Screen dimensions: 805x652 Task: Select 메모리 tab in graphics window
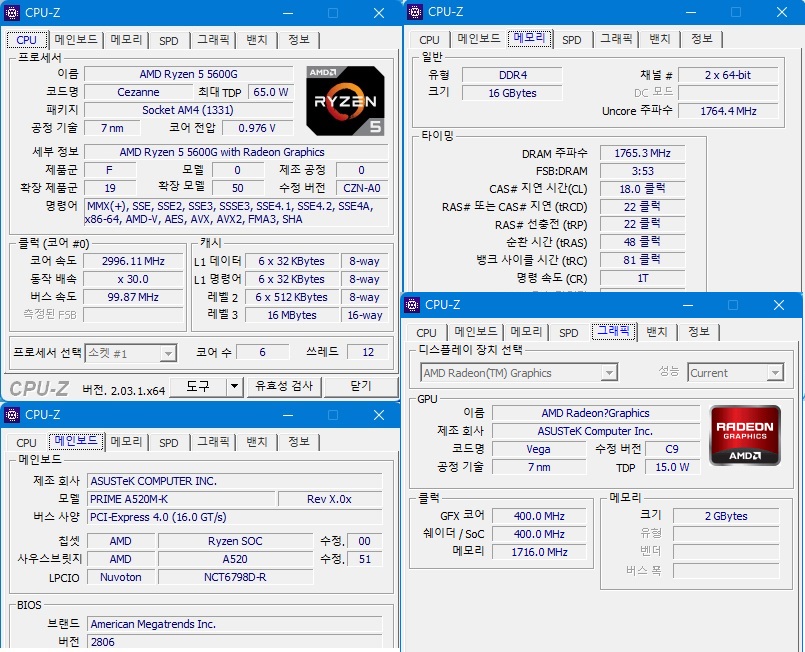(526, 332)
